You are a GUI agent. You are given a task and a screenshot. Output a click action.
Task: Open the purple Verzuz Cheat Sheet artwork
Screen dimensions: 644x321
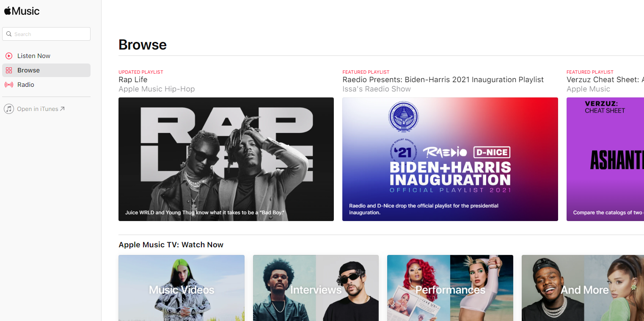tap(605, 159)
